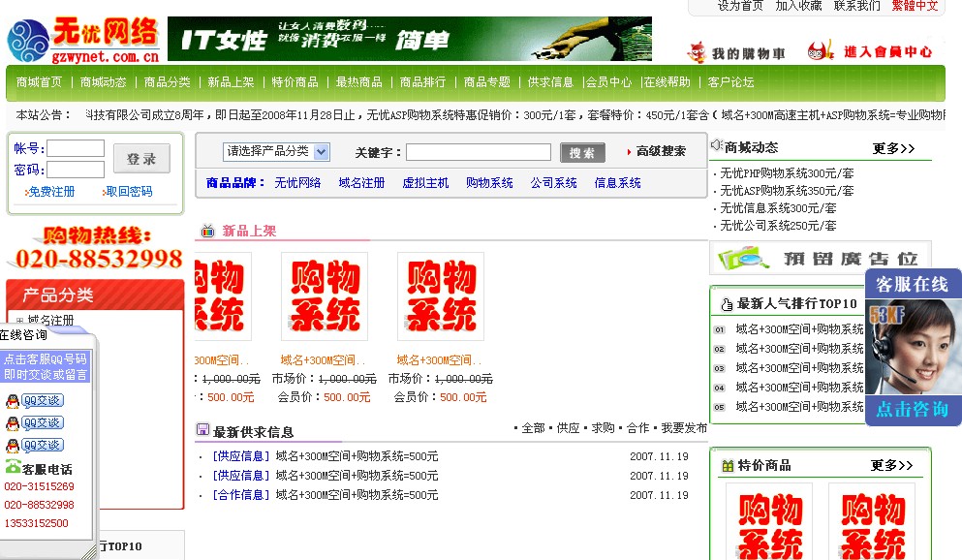Image resolution: width=962 pixels, height=560 pixels.
Task: Open 会员中心 in navigation bar
Action: point(608,82)
